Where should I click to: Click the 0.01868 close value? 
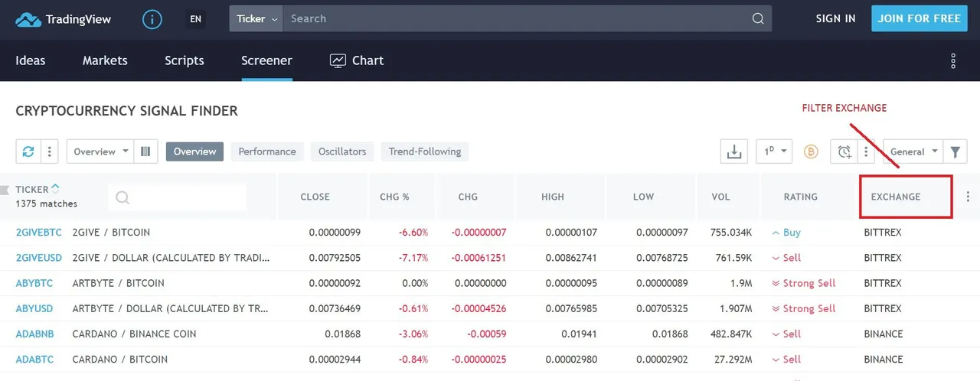[x=342, y=334]
